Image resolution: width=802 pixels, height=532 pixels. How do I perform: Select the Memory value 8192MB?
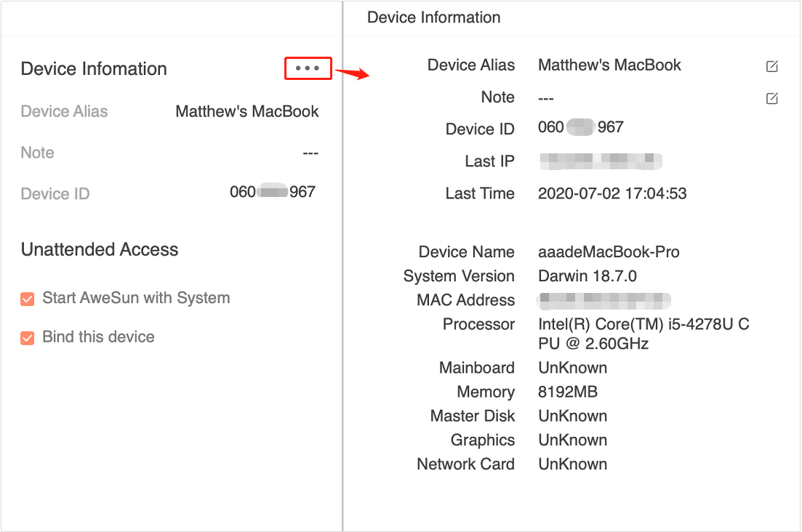(x=568, y=392)
